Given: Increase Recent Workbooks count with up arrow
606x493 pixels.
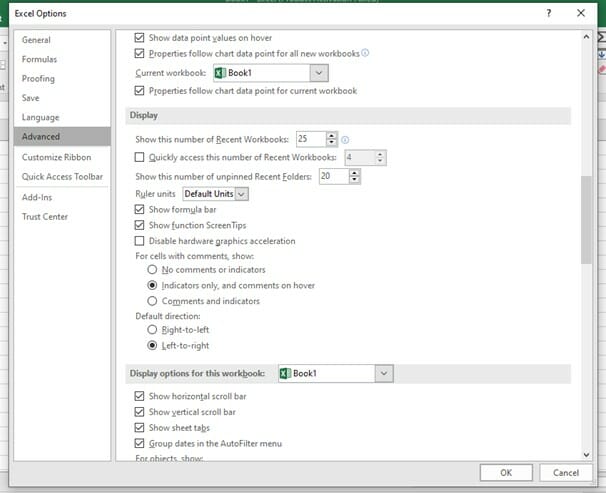Looking at the screenshot, I should coord(331,136).
